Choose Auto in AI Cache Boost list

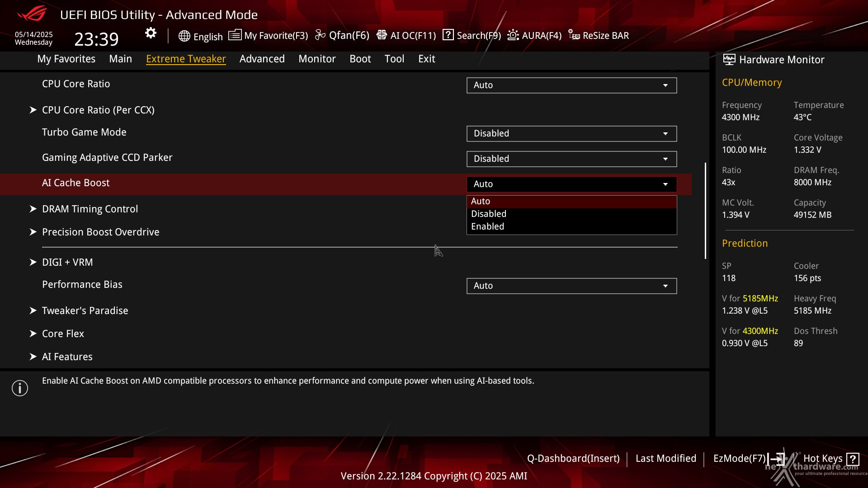click(x=571, y=202)
